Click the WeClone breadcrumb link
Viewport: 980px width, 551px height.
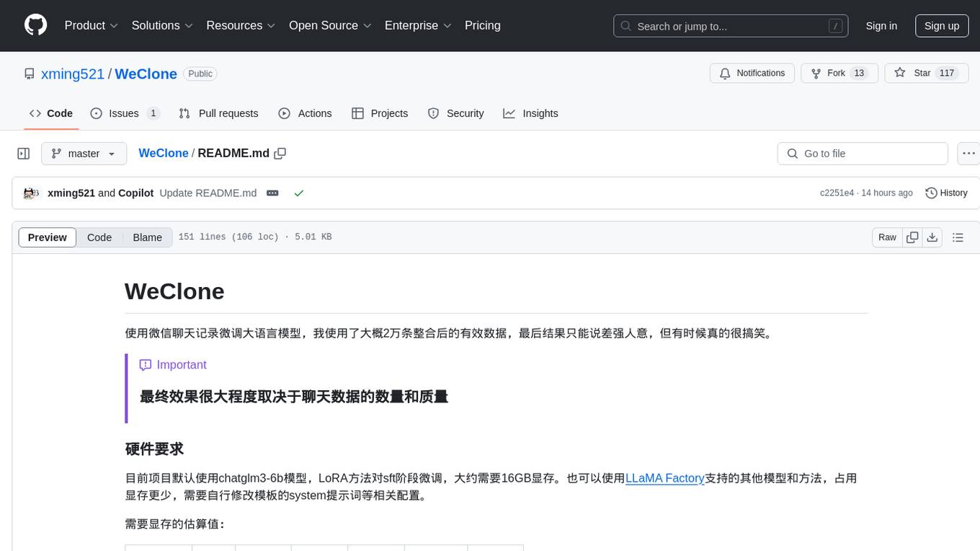(164, 153)
